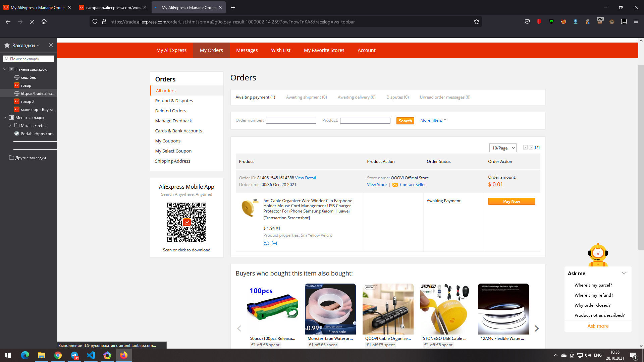View site security via the padlock icon
The image size is (644, 362).
104,22
